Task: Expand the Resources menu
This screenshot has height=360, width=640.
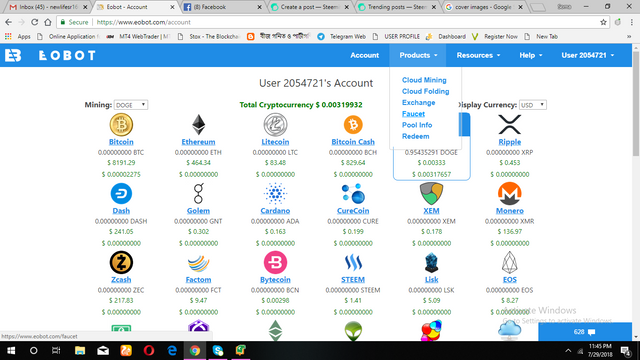Action: (x=478, y=55)
